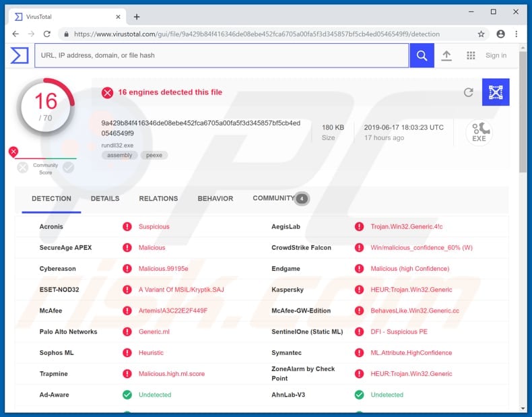Click the 16 engines detected this file text
Viewport: 532px width, 417px height.
170,92
